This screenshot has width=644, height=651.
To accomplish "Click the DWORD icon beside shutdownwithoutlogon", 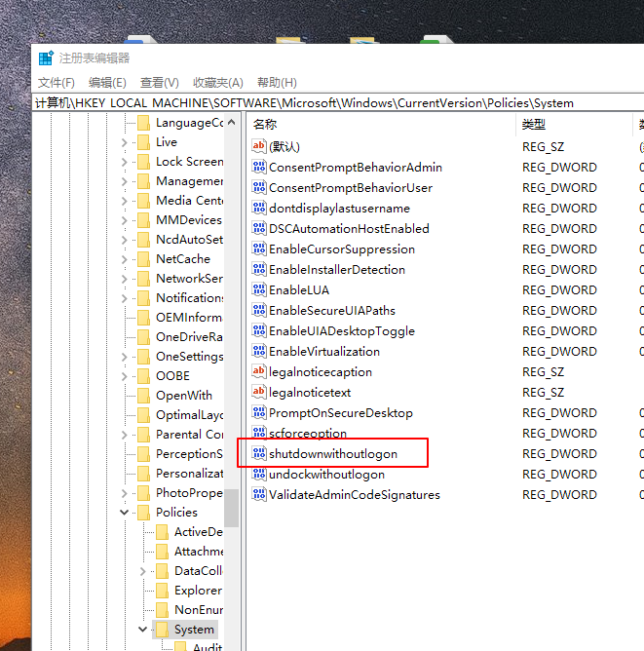I will [259, 454].
